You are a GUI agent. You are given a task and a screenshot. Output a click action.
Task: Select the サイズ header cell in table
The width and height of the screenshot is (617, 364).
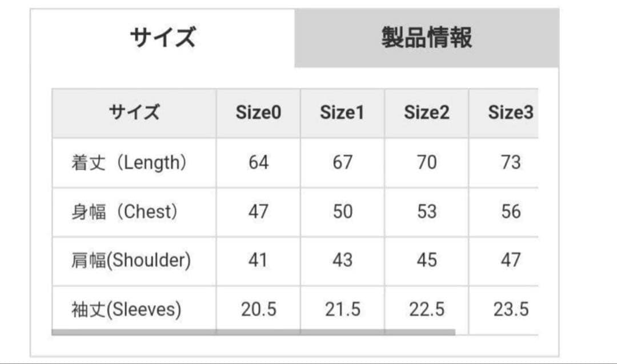[133, 112]
